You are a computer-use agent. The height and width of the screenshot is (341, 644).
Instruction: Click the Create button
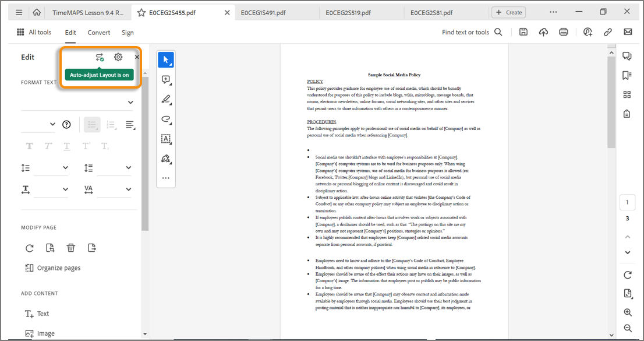tap(508, 12)
